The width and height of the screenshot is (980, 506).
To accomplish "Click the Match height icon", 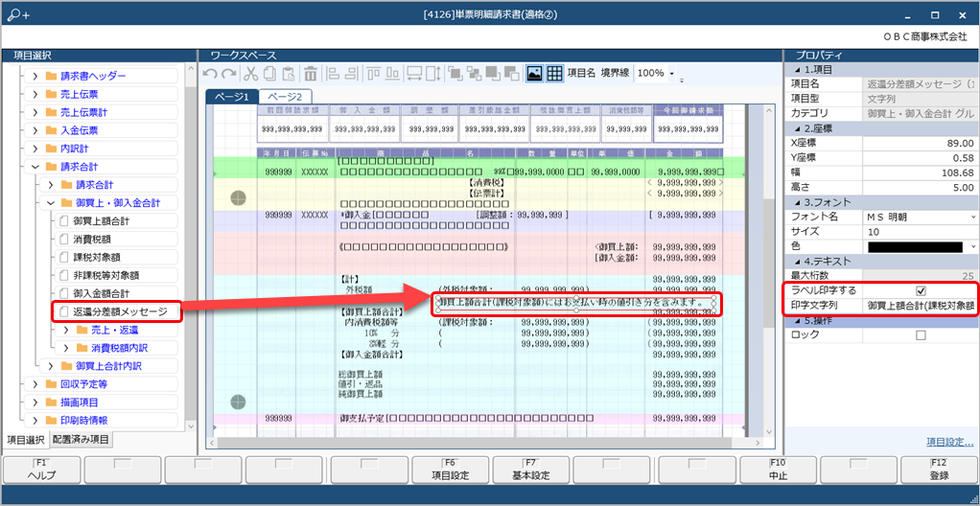I will point(433,74).
